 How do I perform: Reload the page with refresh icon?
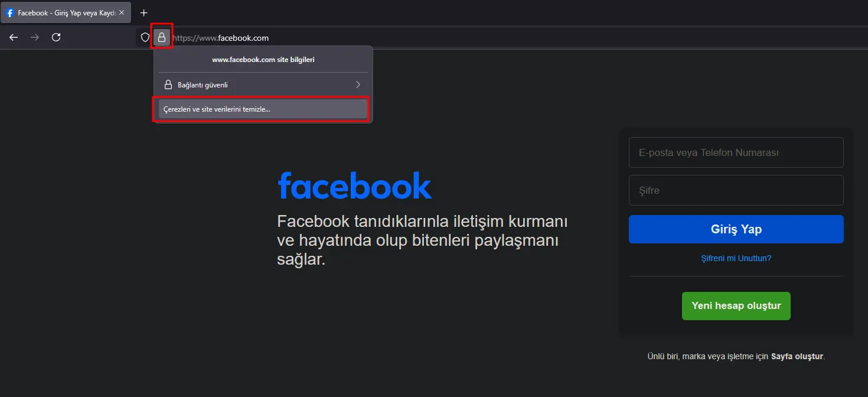56,37
